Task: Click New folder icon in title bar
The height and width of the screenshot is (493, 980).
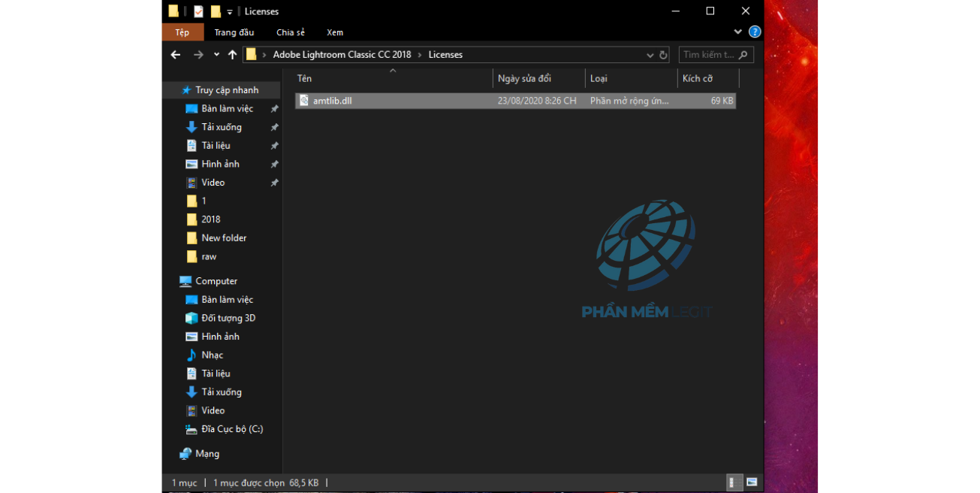Action: point(216,11)
